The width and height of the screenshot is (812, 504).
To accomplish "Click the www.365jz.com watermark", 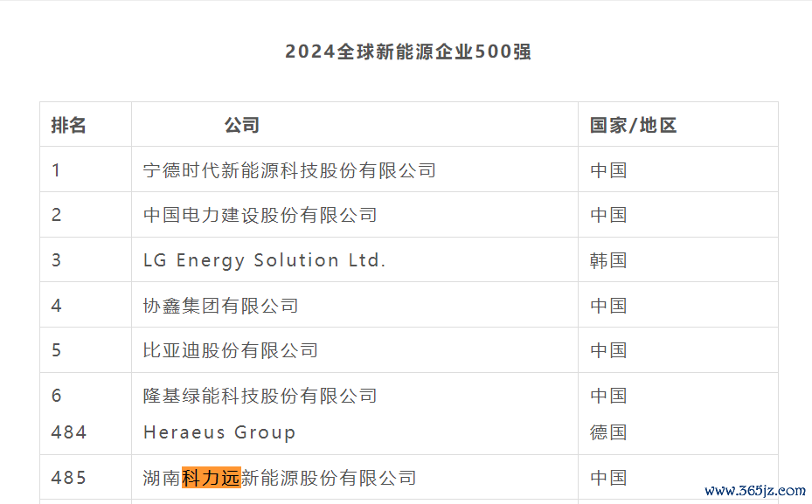I will pos(754,490).
